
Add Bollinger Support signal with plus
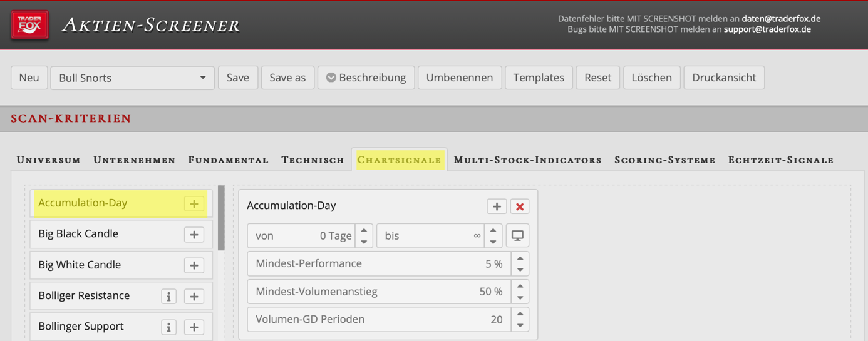point(194,327)
